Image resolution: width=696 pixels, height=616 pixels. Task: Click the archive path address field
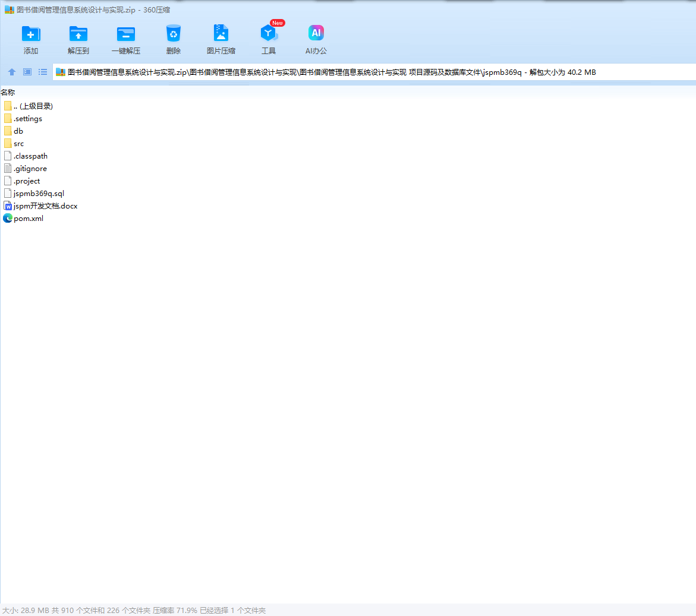[374, 72]
